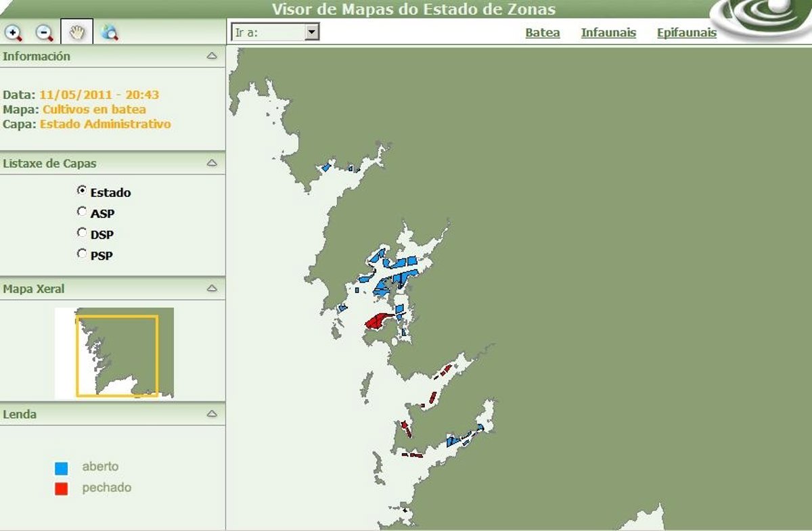Enable the PSP layer radio button
The width and height of the screenshot is (812, 531).
coord(83,254)
